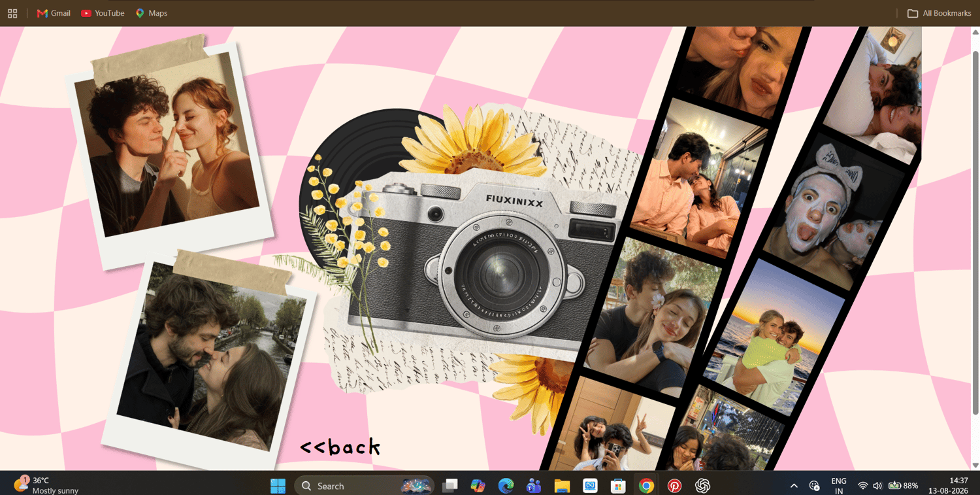
Task: Open File Explorer from the taskbar
Action: 562,486
